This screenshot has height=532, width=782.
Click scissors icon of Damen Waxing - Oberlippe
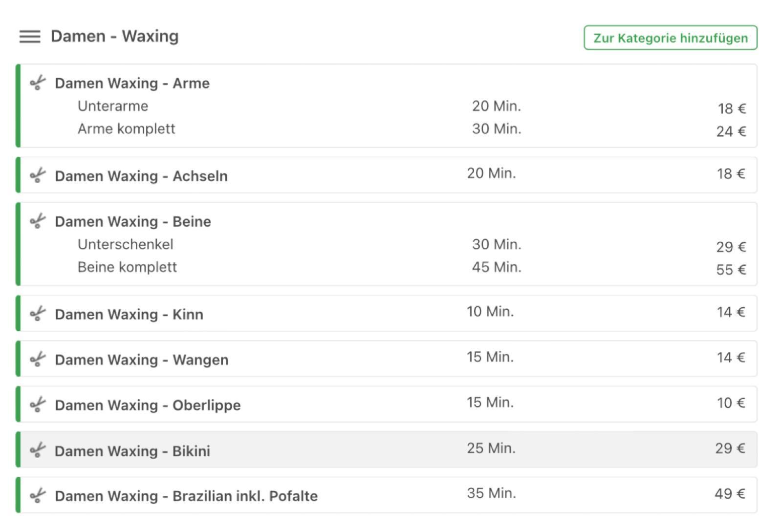38,404
